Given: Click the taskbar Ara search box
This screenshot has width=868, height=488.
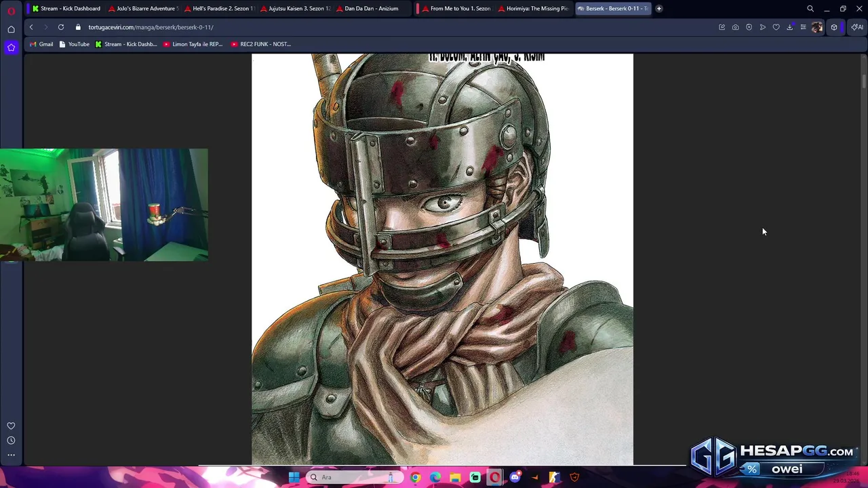Looking at the screenshot, I should 353,477.
